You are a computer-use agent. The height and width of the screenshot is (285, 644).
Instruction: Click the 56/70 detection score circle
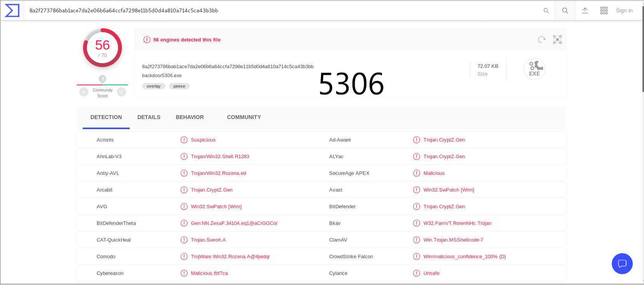(x=102, y=48)
